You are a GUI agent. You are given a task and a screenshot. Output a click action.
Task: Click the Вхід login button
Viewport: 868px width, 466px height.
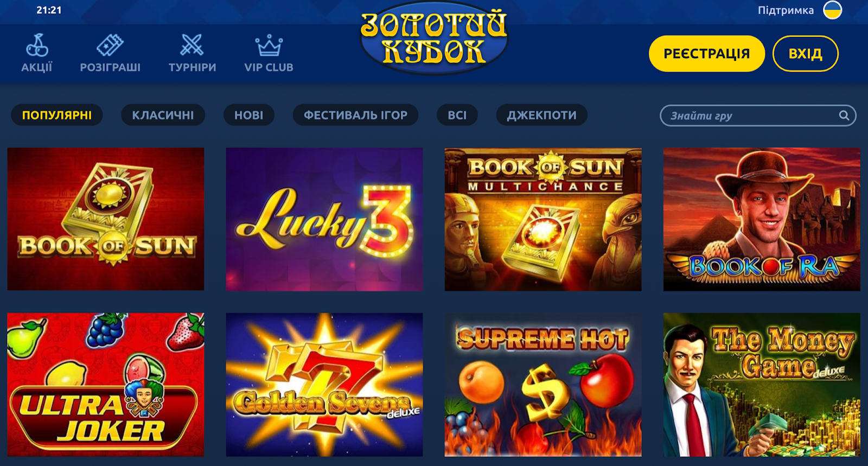(x=806, y=54)
